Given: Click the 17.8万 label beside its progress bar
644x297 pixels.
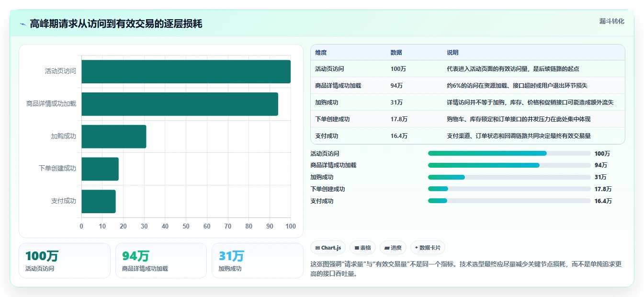Looking at the screenshot, I should point(603,189).
